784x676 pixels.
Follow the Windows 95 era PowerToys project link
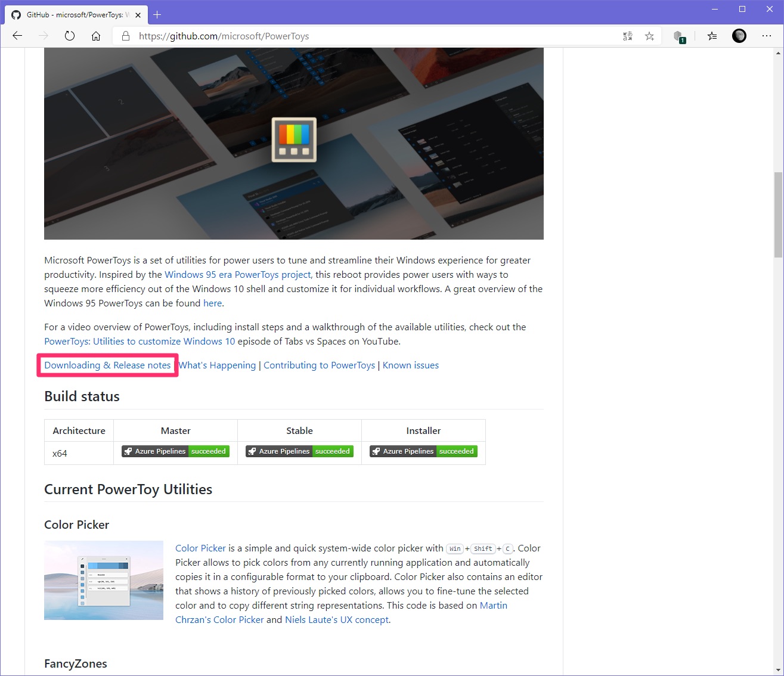[238, 274]
